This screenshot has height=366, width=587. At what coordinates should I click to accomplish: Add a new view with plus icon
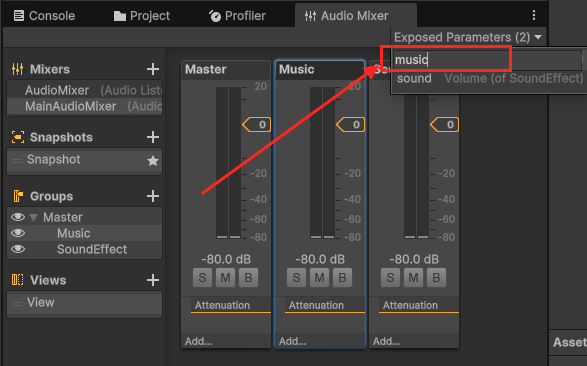click(153, 280)
